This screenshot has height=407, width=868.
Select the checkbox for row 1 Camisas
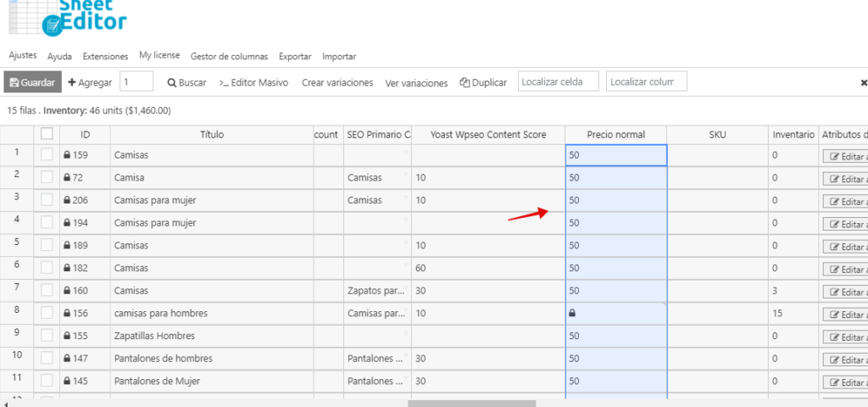coord(47,154)
